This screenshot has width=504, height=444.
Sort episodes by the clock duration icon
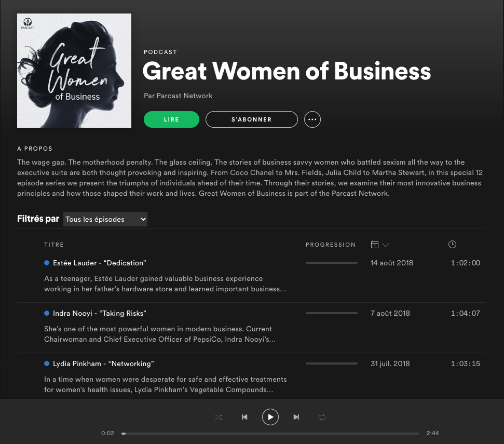pos(452,245)
